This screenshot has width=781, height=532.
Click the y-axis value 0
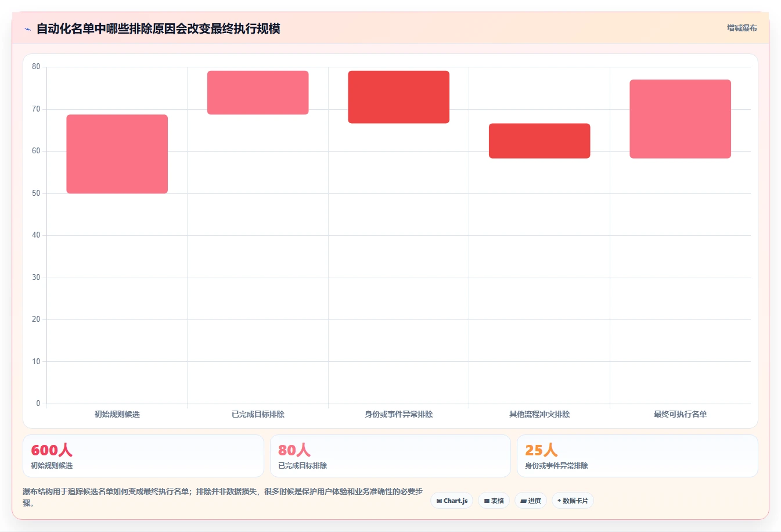click(x=38, y=403)
